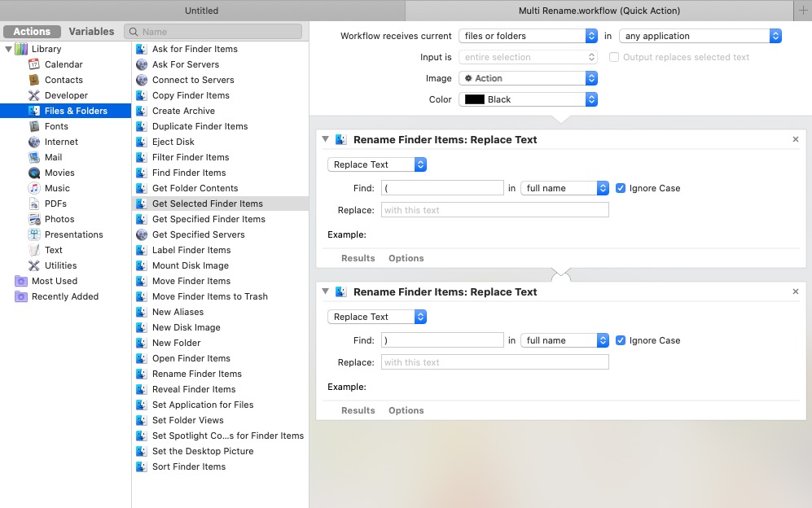The image size is (812, 508).
Task: Click the Internet globe icon
Action: (34, 142)
